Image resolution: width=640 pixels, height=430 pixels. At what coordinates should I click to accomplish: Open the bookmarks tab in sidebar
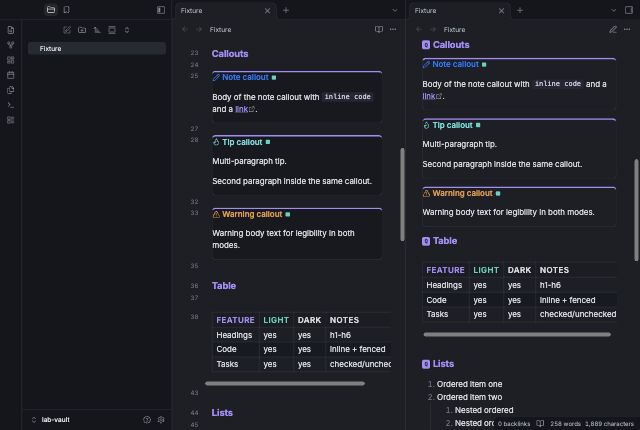(67, 10)
